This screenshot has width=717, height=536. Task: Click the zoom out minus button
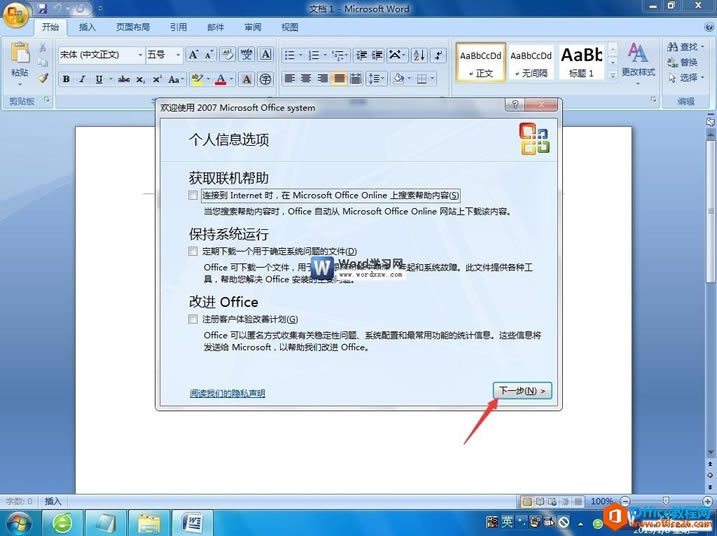626,501
